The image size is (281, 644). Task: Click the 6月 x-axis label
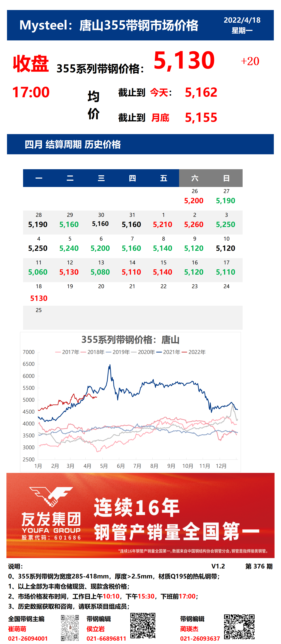click(121, 466)
